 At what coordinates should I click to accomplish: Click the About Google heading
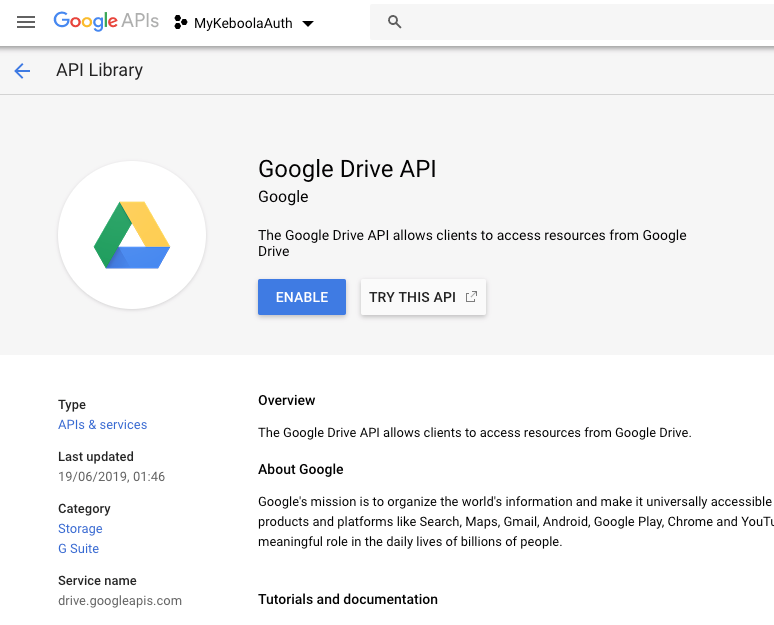(x=301, y=469)
